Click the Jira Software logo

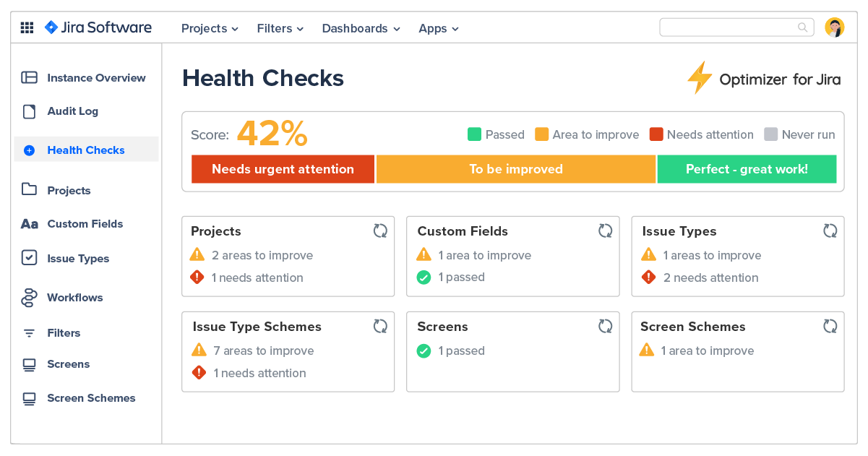pos(98,27)
